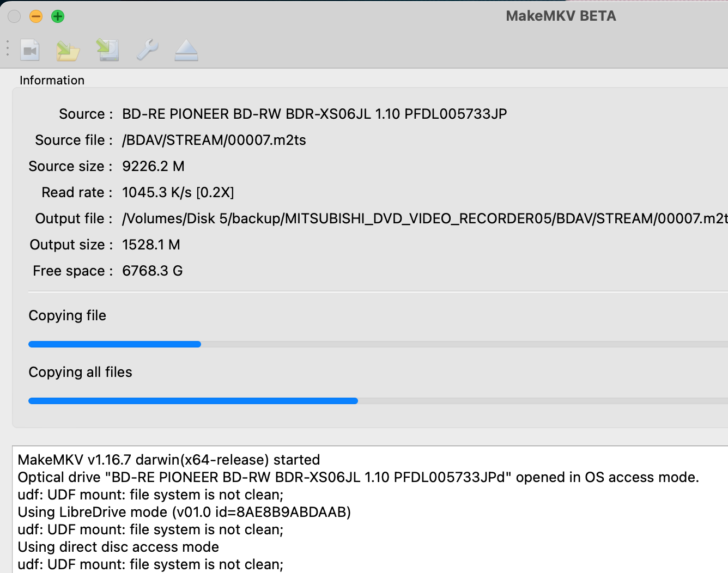Click the Copying all files label
Viewport: 728px width, 573px height.
pos(80,372)
